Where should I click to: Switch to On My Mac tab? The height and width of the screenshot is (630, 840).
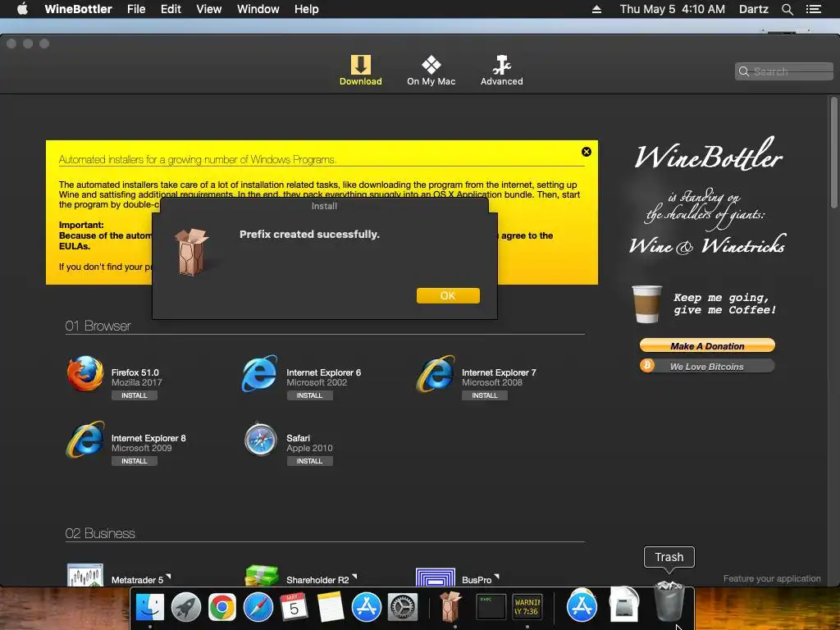click(431, 71)
